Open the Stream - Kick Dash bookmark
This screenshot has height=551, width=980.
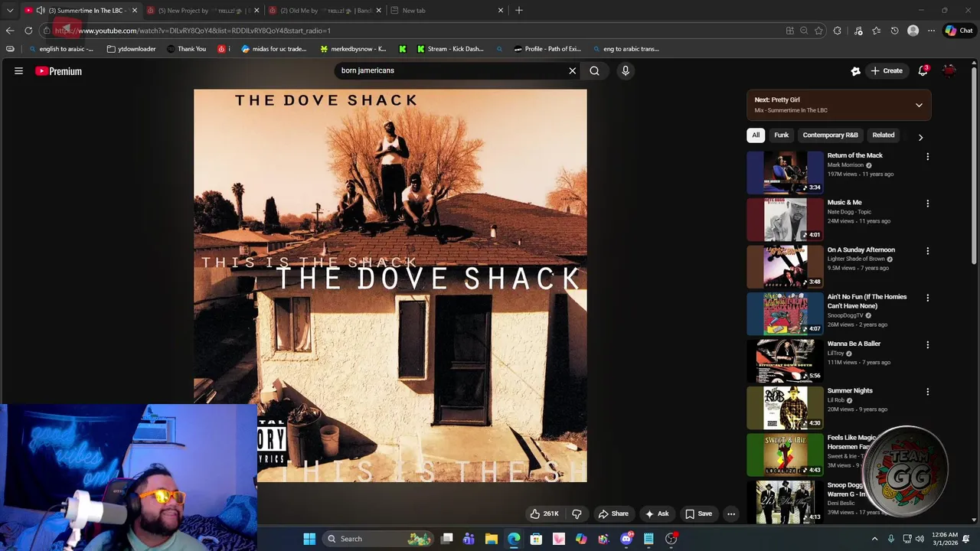coord(450,49)
